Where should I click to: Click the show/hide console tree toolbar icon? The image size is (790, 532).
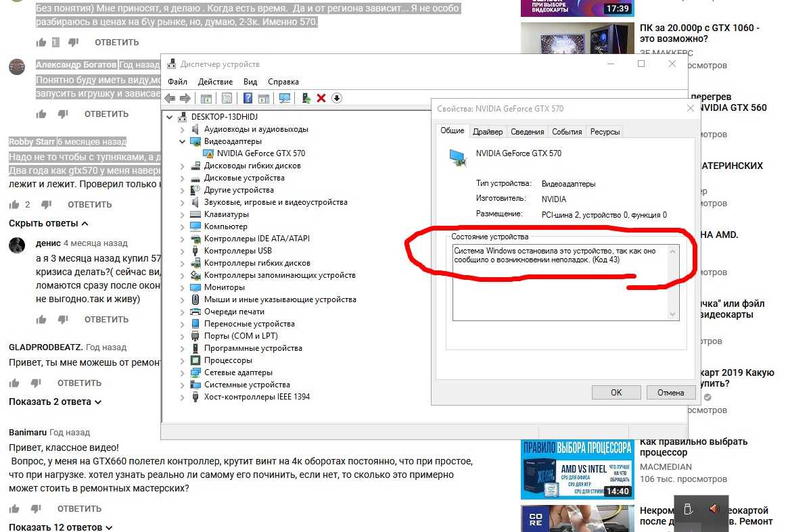pos(206,99)
